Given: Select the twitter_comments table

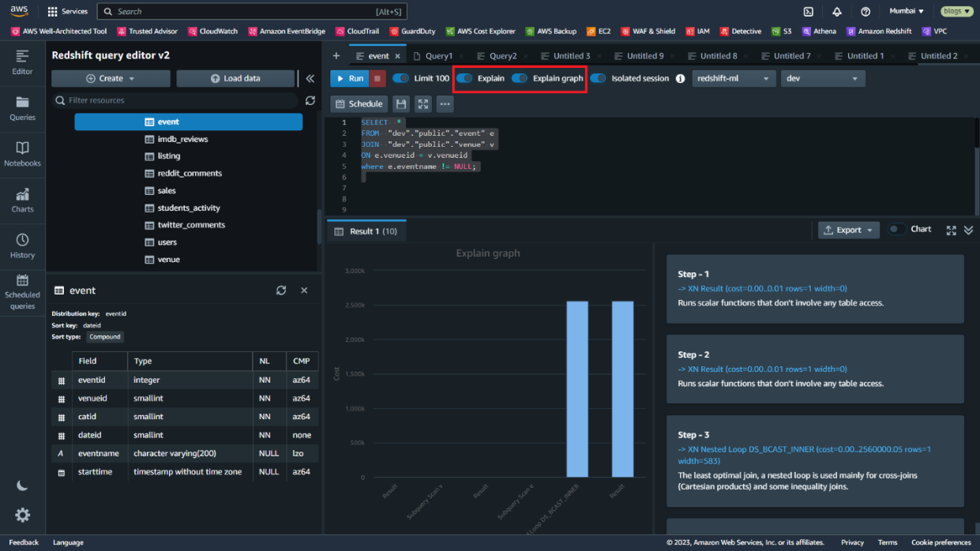Looking at the screenshot, I should click(x=191, y=225).
